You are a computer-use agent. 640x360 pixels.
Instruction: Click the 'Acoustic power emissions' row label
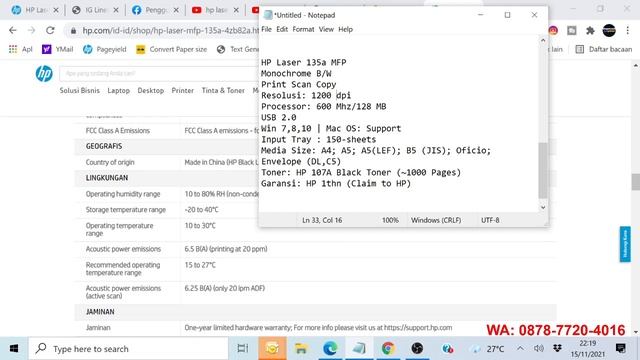coord(123,249)
